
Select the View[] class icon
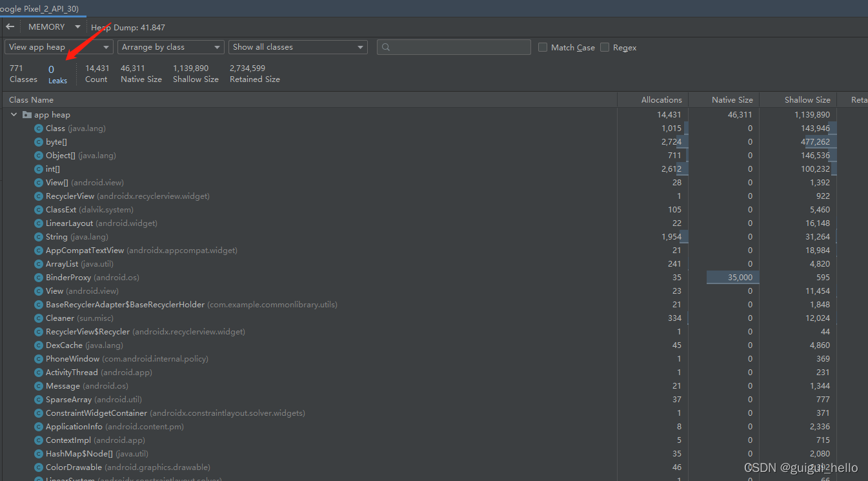pos(39,183)
